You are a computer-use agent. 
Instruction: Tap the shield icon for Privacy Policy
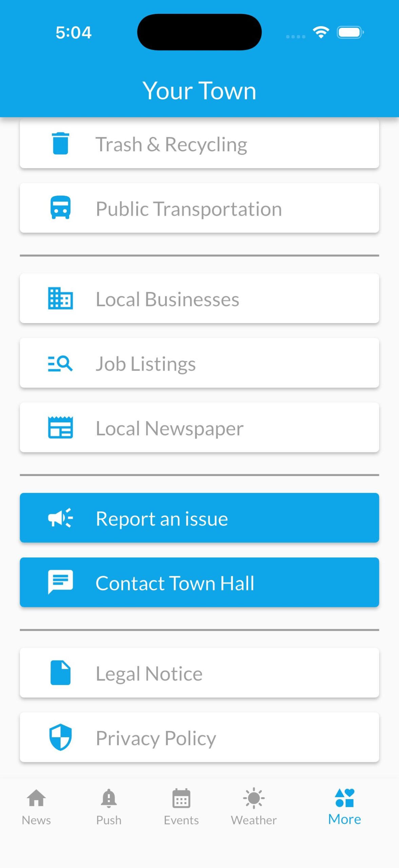click(x=60, y=737)
